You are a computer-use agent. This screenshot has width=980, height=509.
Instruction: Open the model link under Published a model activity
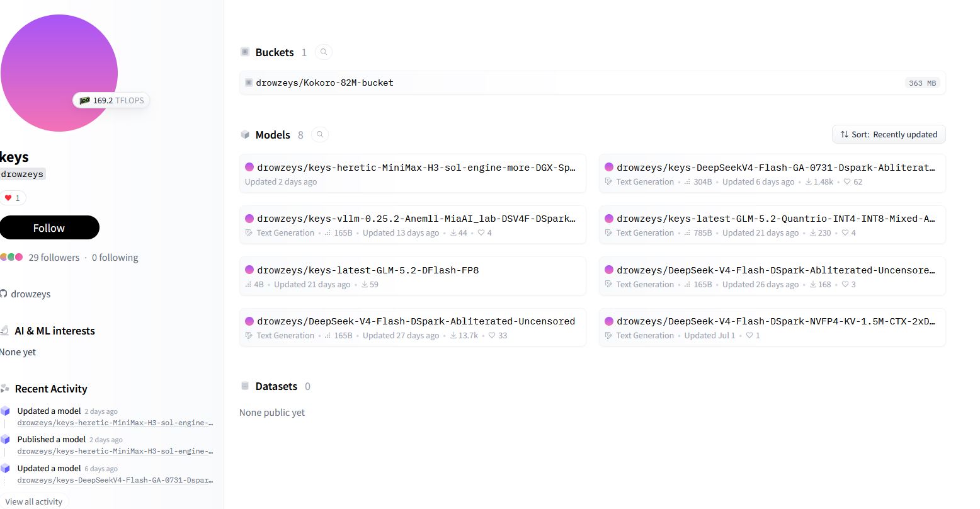115,451
